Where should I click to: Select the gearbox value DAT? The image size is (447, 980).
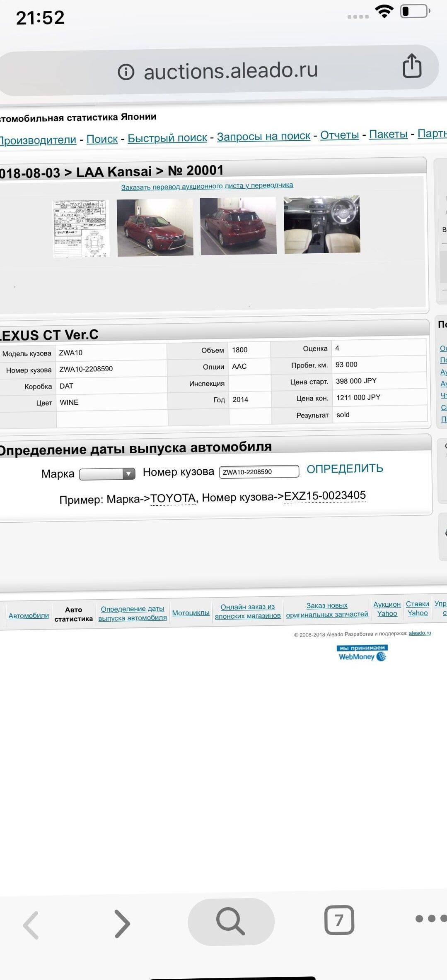[66, 386]
